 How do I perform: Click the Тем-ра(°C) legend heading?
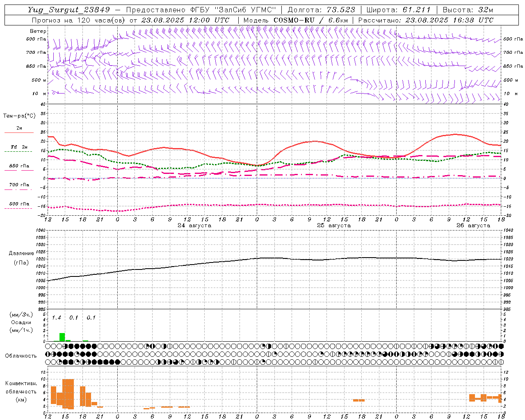[19, 116]
